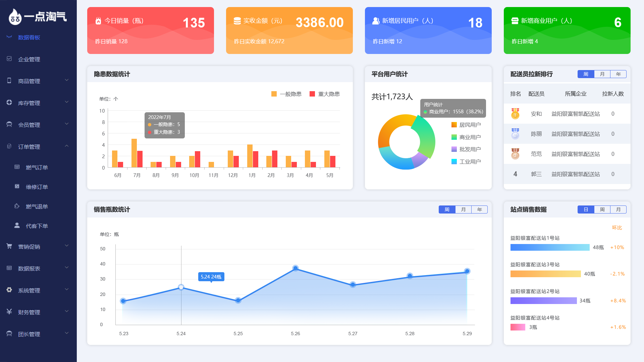Switch 配送员拉新排行 to 月 tab
644x362 pixels.
pyautogui.click(x=602, y=74)
